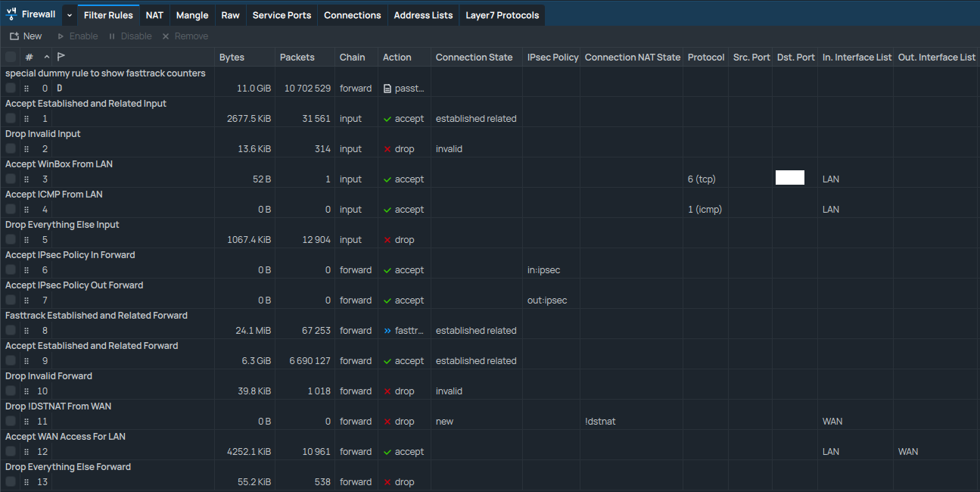Check the box for rule 12
The image size is (980, 492).
11,451
